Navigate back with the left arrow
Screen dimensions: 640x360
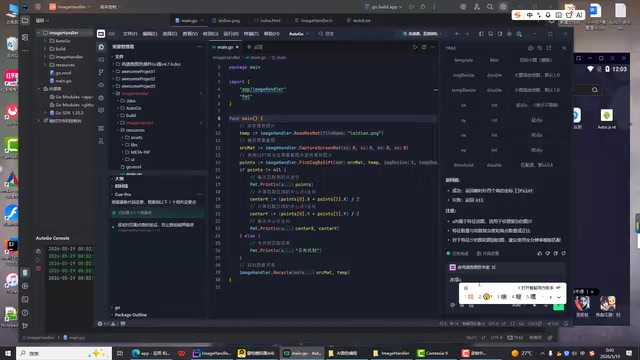457,34
